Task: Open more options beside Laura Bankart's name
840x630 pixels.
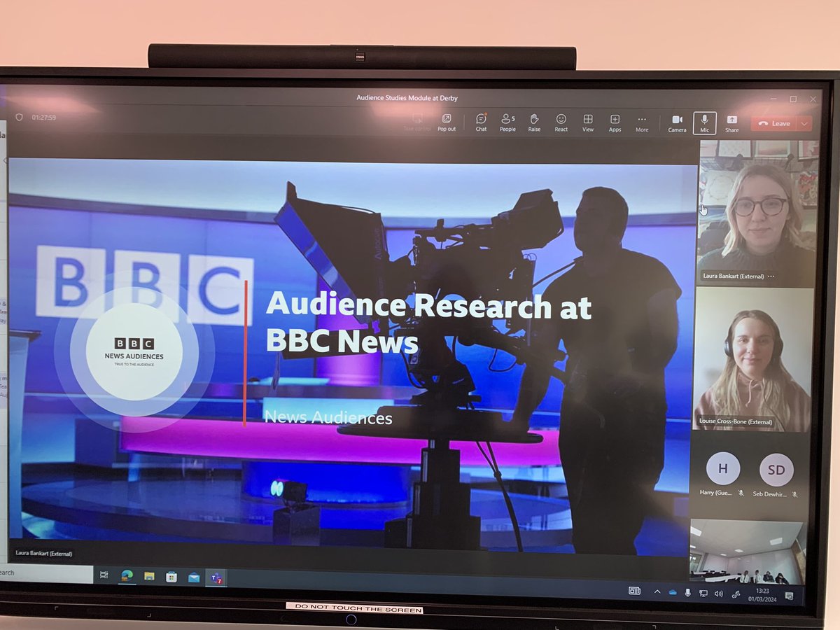Action: point(771,276)
